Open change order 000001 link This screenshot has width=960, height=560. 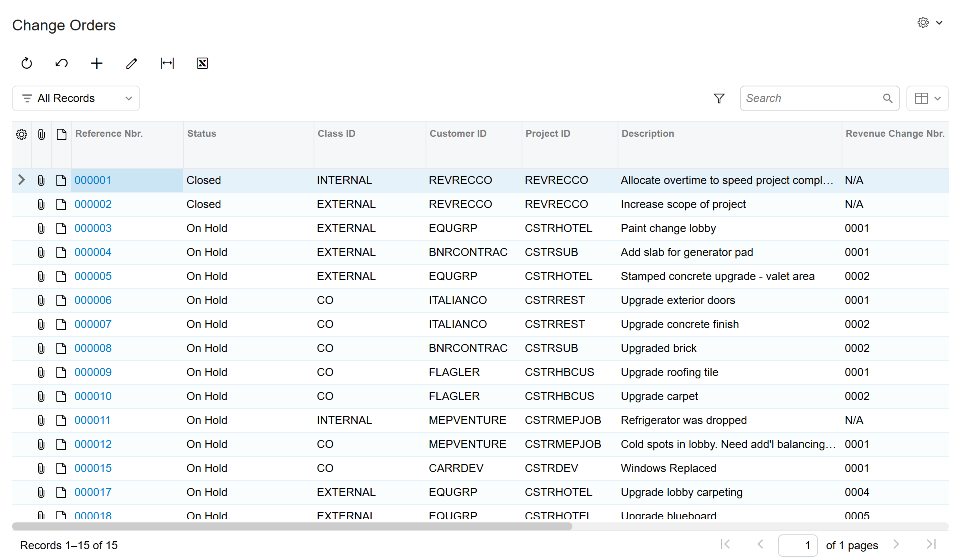click(93, 180)
